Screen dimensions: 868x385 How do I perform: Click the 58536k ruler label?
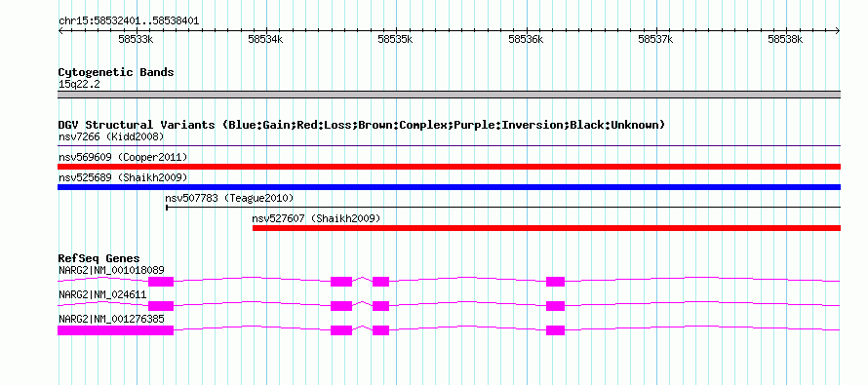526,40
